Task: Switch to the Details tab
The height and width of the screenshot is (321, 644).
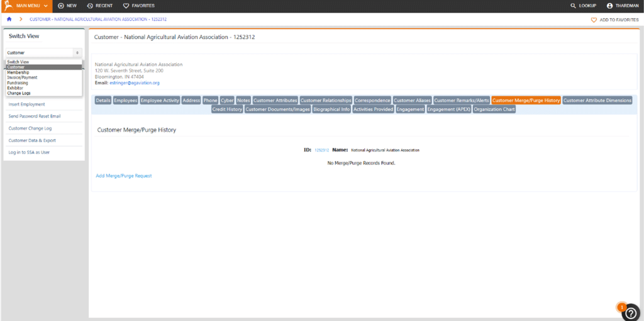Action: 103,100
